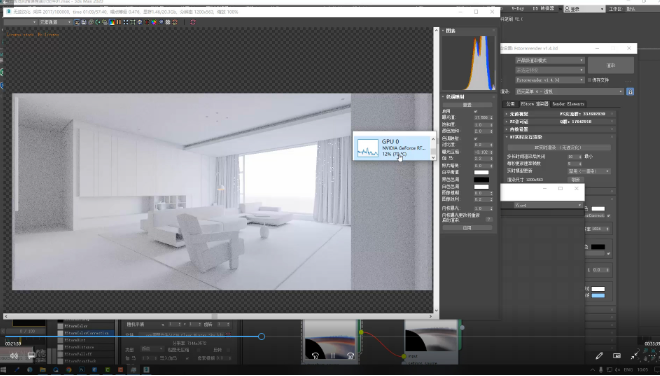Open File Explorer from Windows taskbar
This screenshot has width=660, height=376.
pyautogui.click(x=43, y=370)
